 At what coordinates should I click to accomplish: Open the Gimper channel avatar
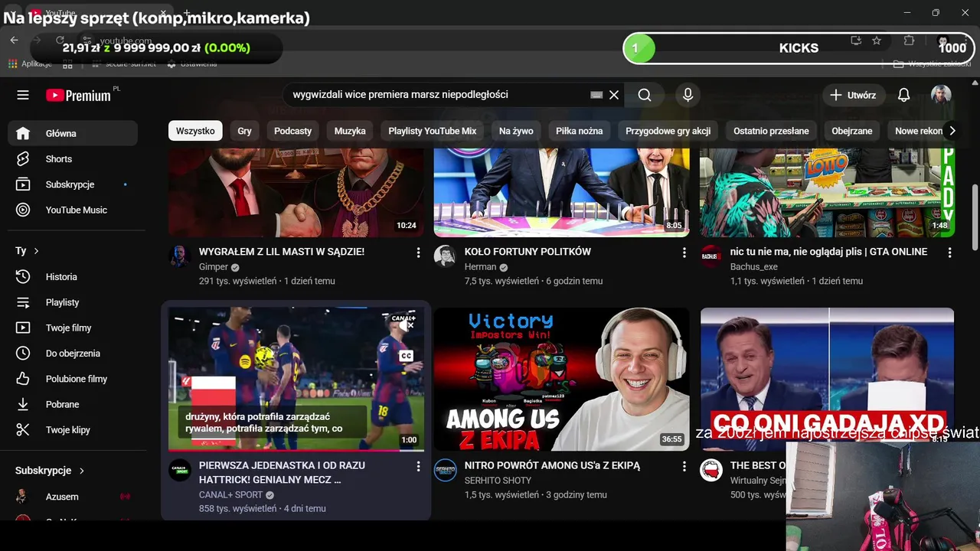click(x=179, y=256)
